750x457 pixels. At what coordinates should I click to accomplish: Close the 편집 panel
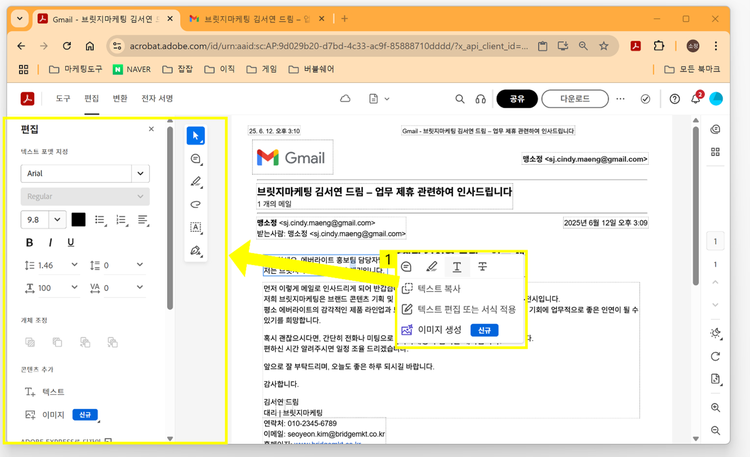coord(151,129)
